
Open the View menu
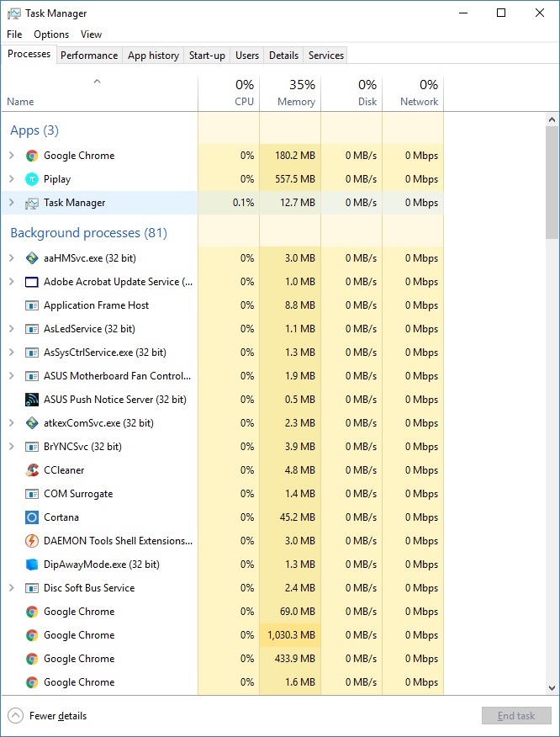click(91, 34)
